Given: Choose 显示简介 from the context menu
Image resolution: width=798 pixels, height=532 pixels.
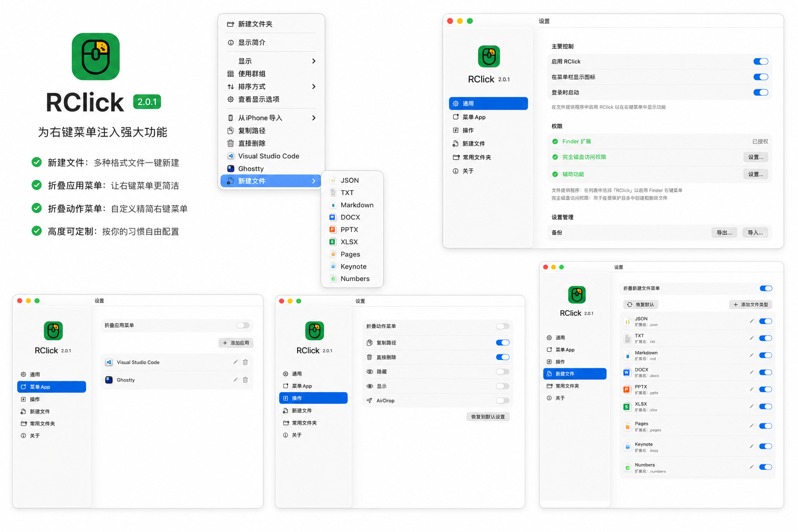Looking at the screenshot, I should tap(271, 43).
